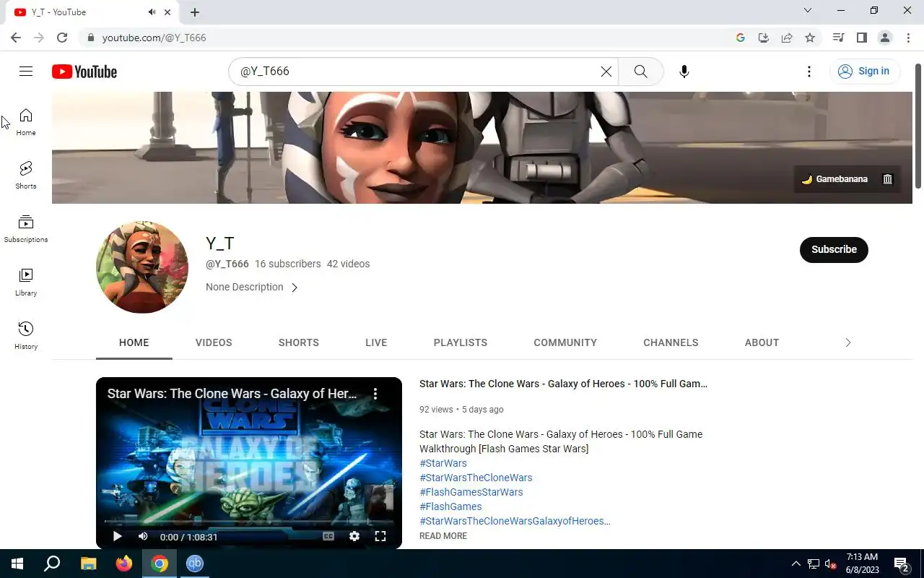Bookmark this page with the star
This screenshot has width=924, height=578.
[810, 38]
